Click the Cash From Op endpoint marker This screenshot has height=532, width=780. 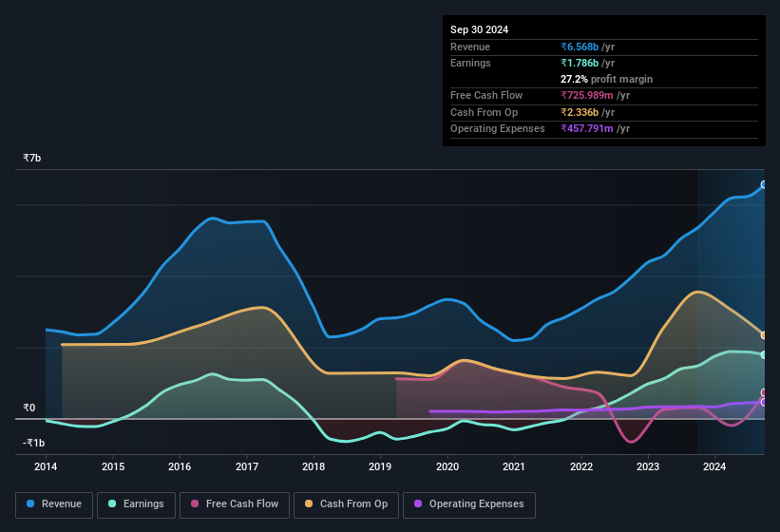(x=764, y=335)
